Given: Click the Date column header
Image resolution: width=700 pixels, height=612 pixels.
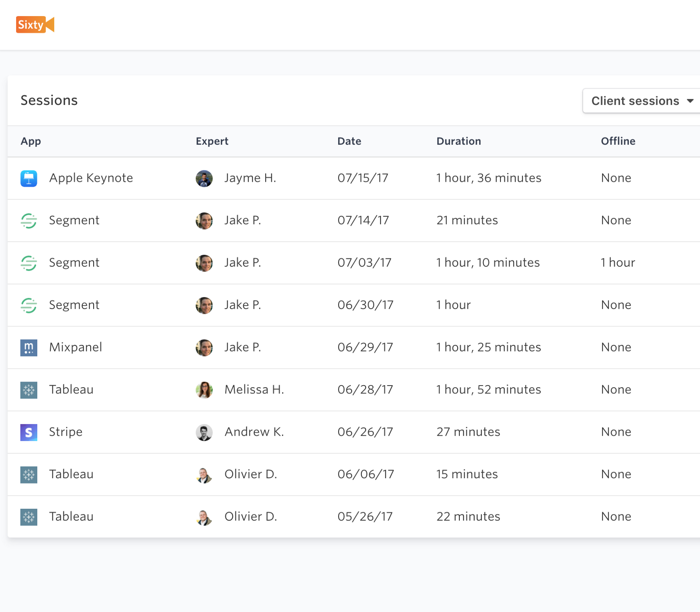Looking at the screenshot, I should point(349,141).
